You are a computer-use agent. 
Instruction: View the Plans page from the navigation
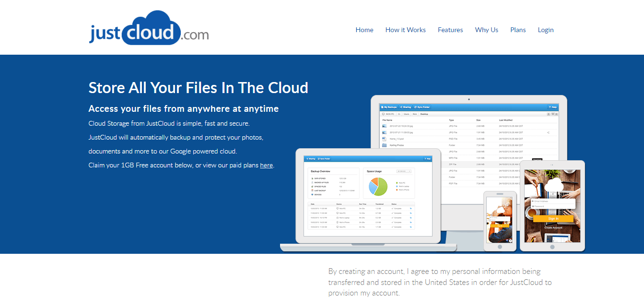tap(518, 30)
